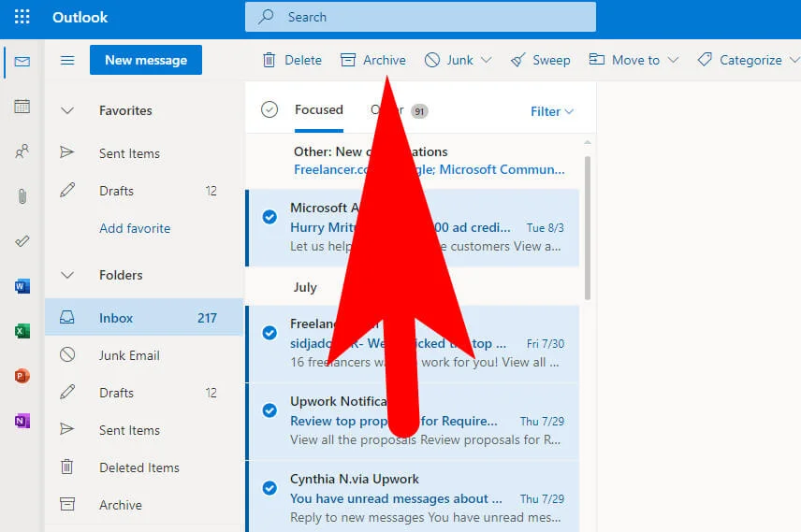Viewport: 801px width, 532px height.
Task: Launch the Word app icon
Action: [22, 286]
